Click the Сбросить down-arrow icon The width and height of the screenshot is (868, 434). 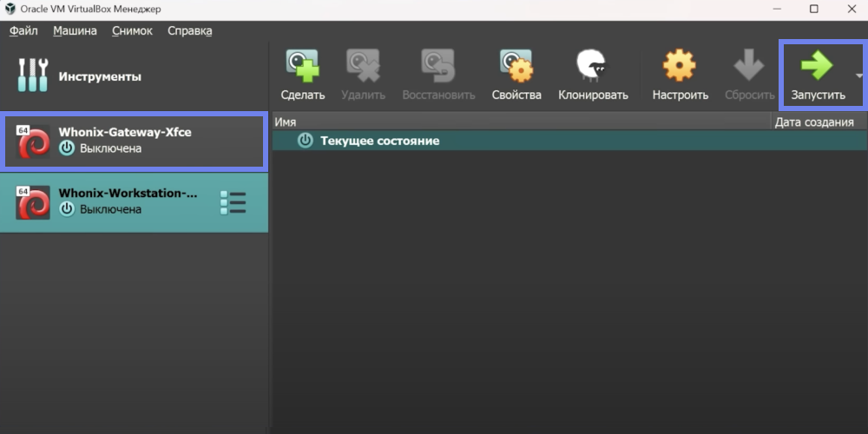point(749,66)
